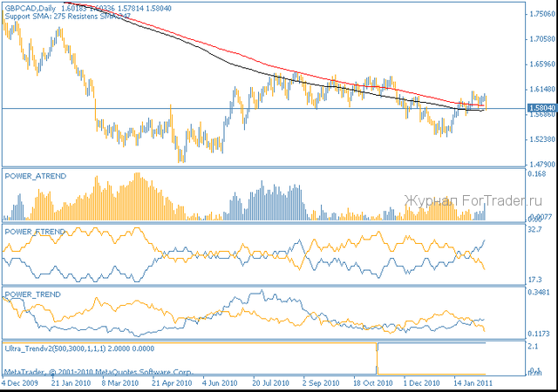Click the 2.1 scale value of Ultra_Trendv2
Viewport: 558px width, 392px height.
click(x=533, y=347)
